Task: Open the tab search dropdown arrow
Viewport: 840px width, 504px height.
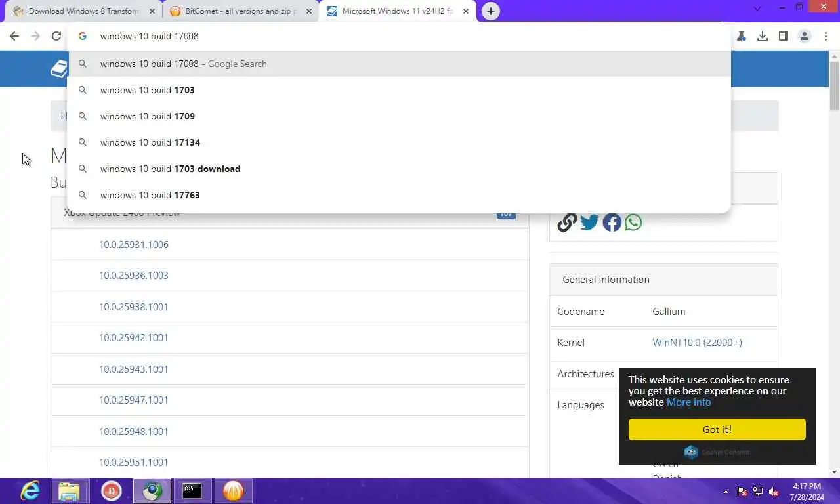Action: pyautogui.click(x=757, y=9)
